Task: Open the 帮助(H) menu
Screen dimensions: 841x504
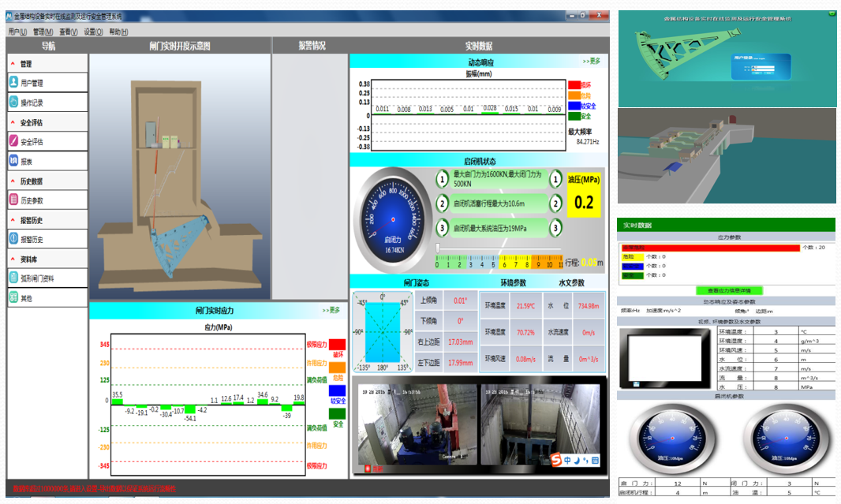Action: coord(118,32)
